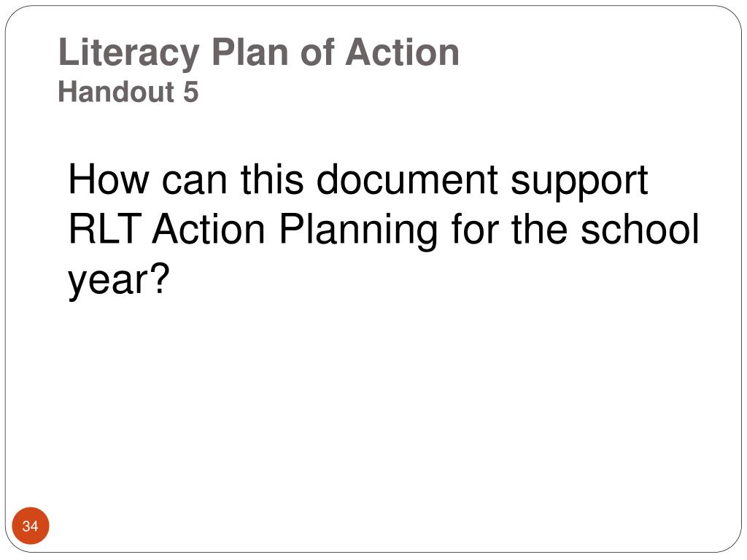Screen dimensions: 747x560
Task: Click the word Planning in body text
Action: [x=357, y=233]
